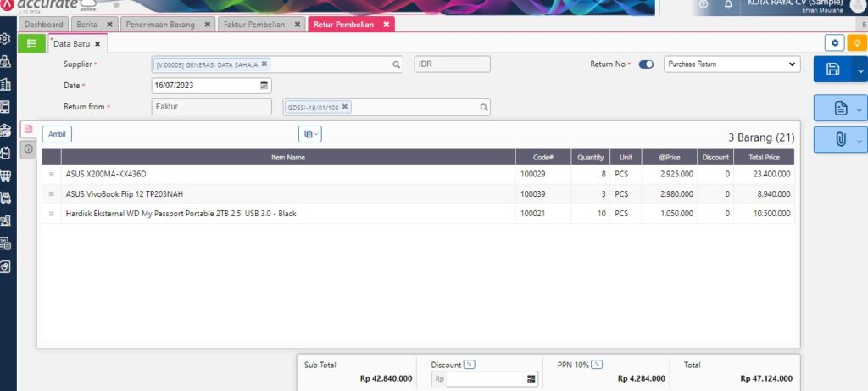868x391 pixels.
Task: Select the Retur Pembelian tab
Action: click(344, 25)
